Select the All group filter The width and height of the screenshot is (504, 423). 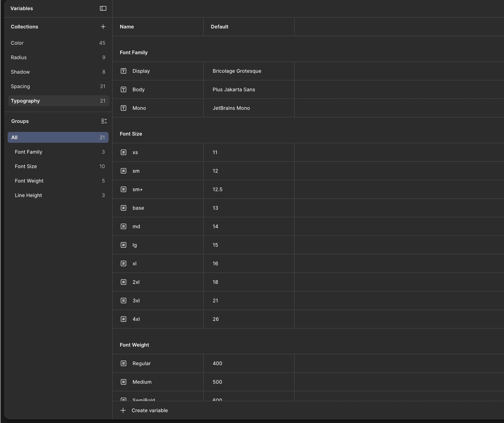click(x=58, y=137)
